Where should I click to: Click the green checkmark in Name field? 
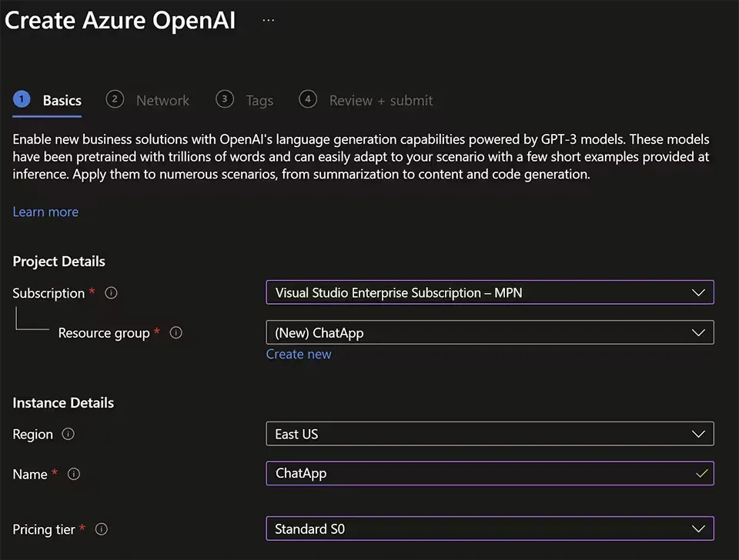click(702, 473)
